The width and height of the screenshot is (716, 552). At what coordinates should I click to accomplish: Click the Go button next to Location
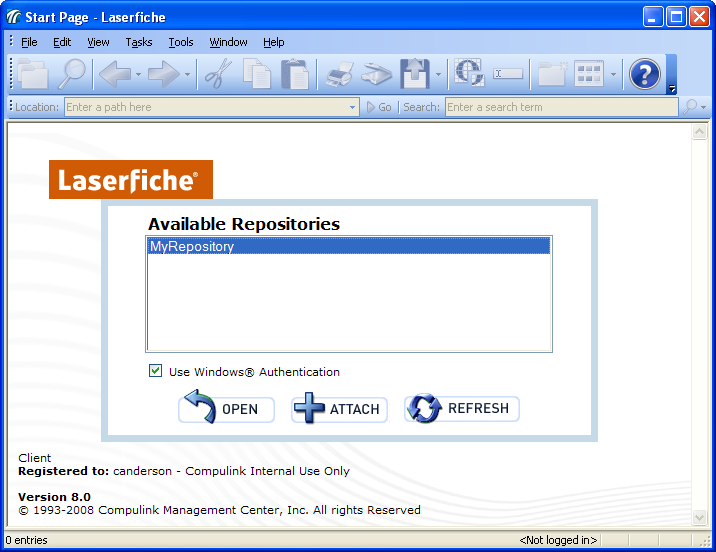[x=379, y=107]
